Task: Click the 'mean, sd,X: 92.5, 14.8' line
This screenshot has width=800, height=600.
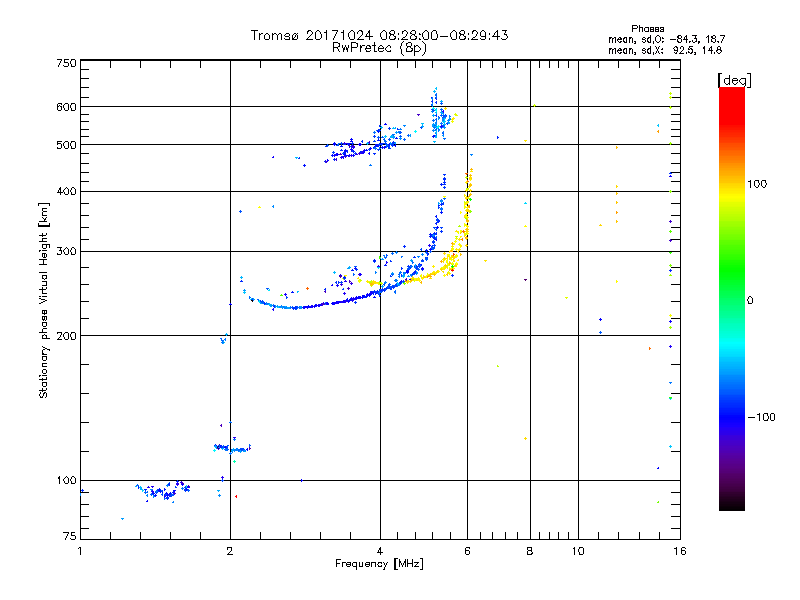Action: (665, 51)
